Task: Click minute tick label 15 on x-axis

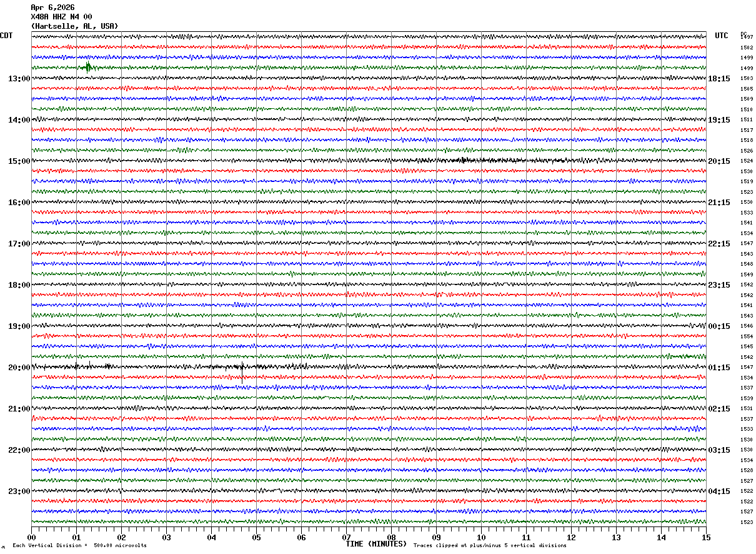Action: [x=706, y=537]
